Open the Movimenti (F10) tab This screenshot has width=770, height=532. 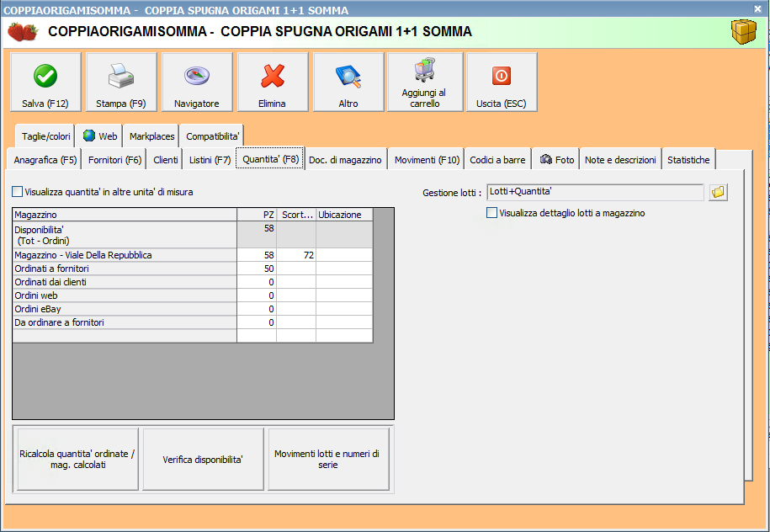click(x=427, y=160)
